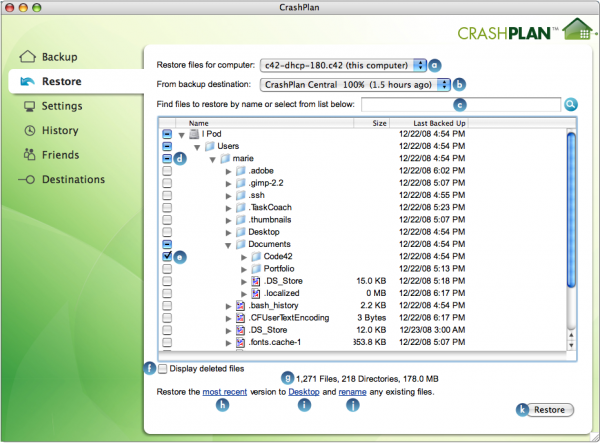Open the Backup tab
Viewport: 600px width, 443px height.
tap(59, 57)
